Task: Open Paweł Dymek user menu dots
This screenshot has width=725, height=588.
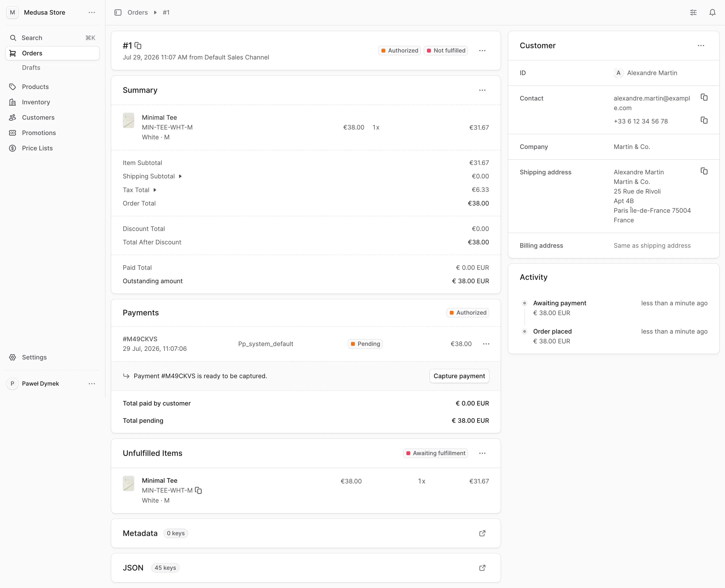Action: 92,384
